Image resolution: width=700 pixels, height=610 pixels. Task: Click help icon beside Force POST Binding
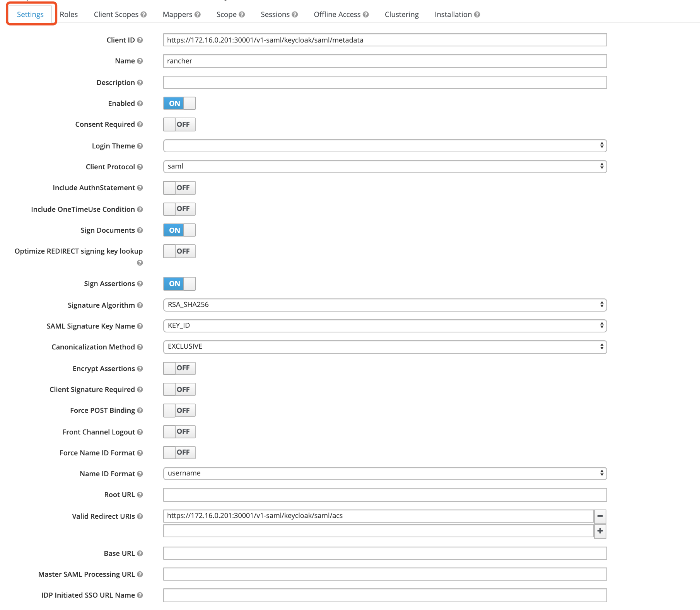pos(140,411)
